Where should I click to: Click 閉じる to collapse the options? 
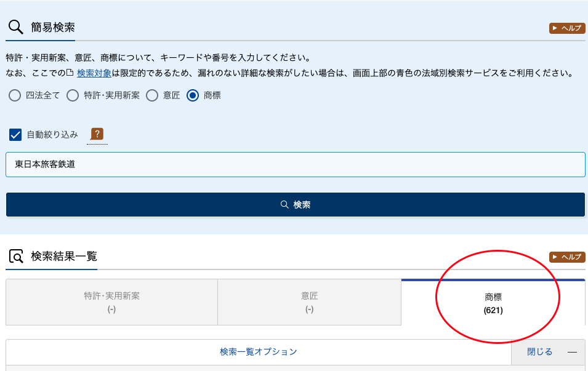(539, 352)
